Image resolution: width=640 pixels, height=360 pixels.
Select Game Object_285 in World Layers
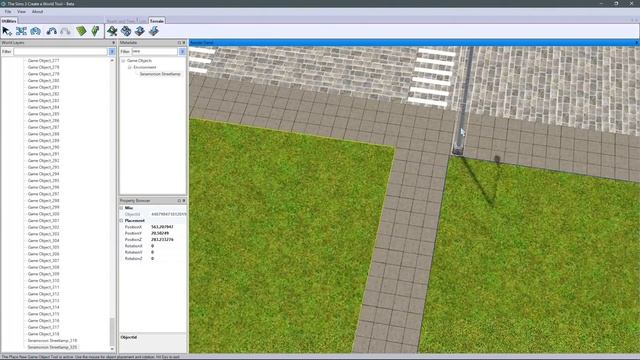[x=43, y=114]
